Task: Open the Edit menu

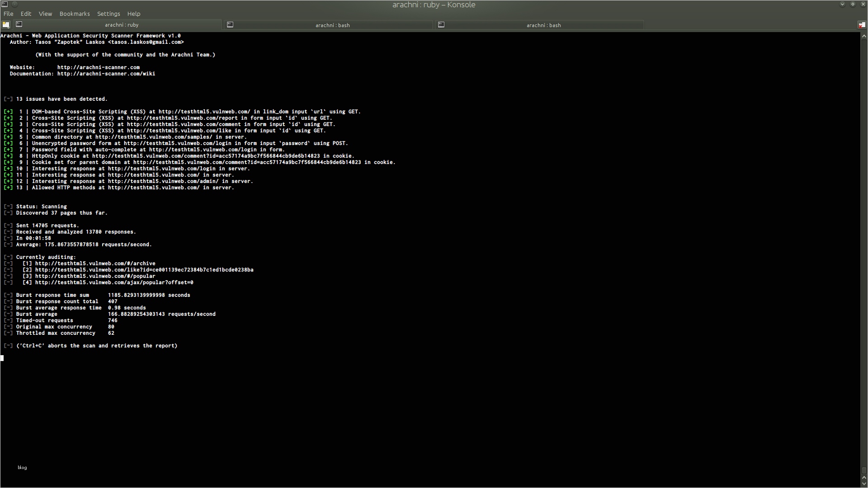Action: point(26,14)
